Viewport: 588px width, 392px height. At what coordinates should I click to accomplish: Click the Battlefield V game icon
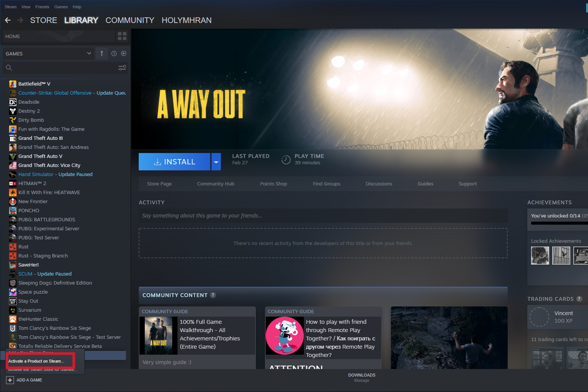(x=13, y=84)
